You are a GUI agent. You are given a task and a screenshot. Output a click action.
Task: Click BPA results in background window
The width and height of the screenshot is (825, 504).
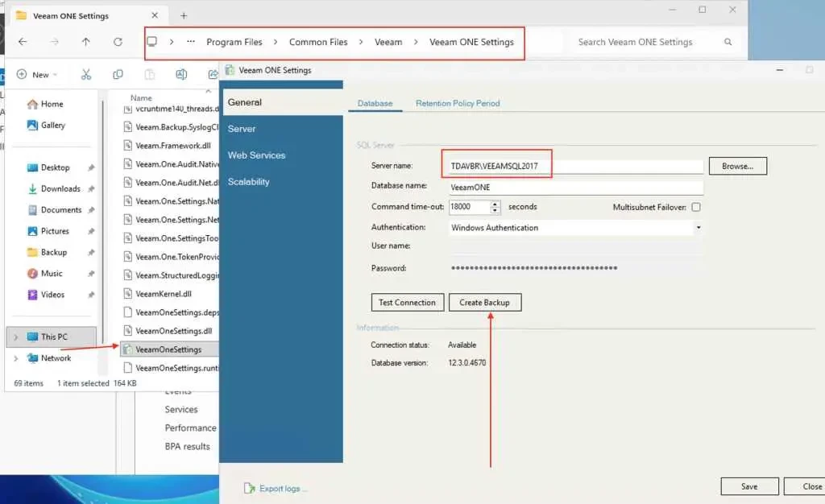point(187,447)
